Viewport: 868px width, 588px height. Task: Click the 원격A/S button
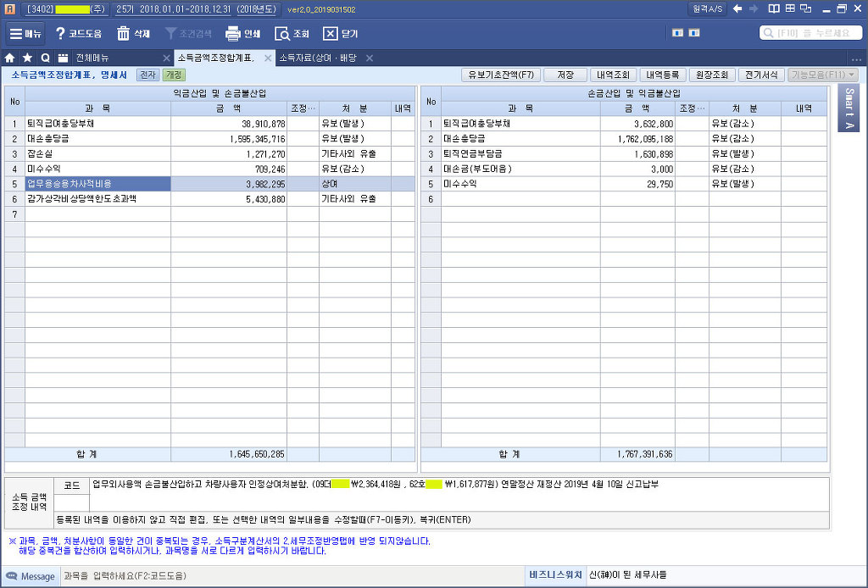pos(708,8)
